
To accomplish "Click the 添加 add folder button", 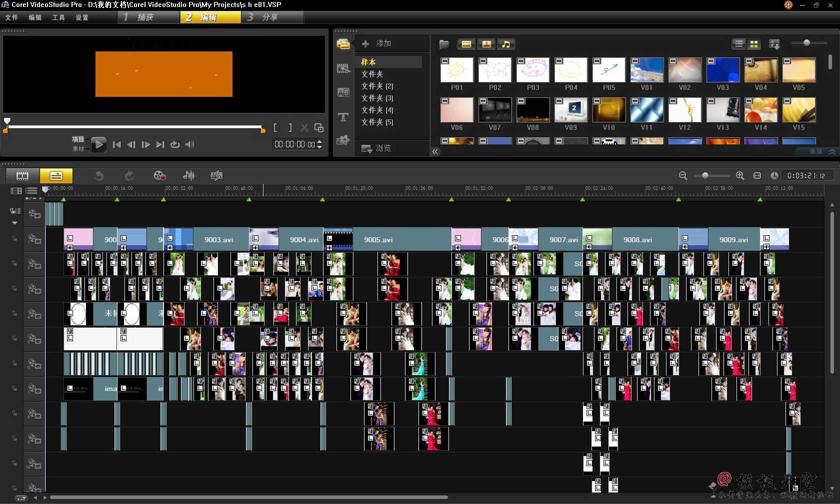I will pyautogui.click(x=376, y=43).
